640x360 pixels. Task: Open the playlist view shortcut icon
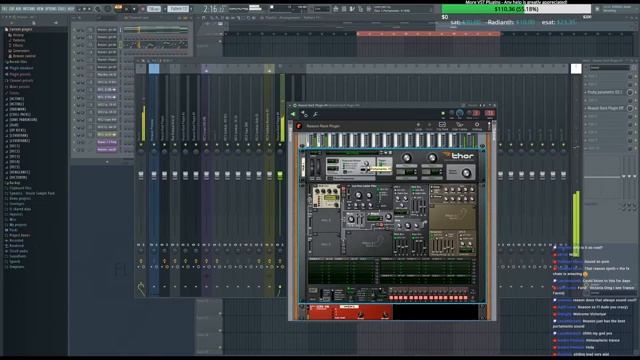pyautogui.click(x=336, y=9)
